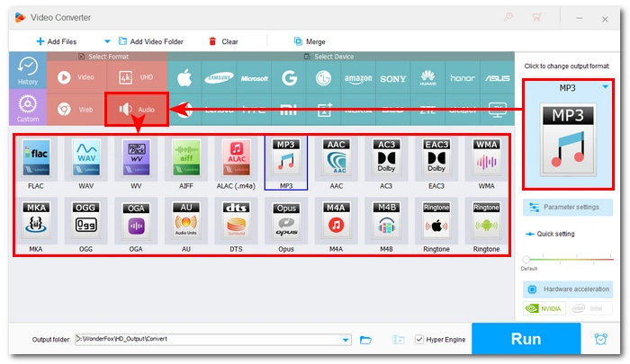Toggle Intel hardware acceleration
Screen dimensions: 630x364
pyautogui.click(x=589, y=308)
